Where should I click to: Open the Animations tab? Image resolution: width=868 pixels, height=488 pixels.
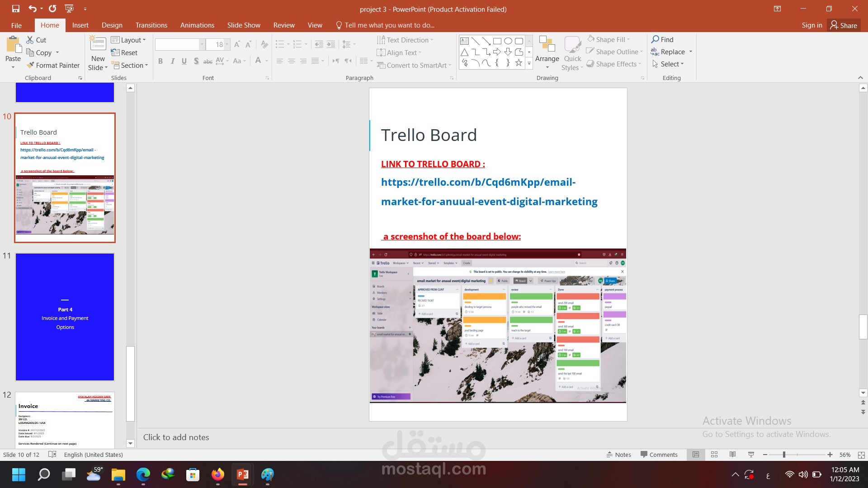[197, 25]
